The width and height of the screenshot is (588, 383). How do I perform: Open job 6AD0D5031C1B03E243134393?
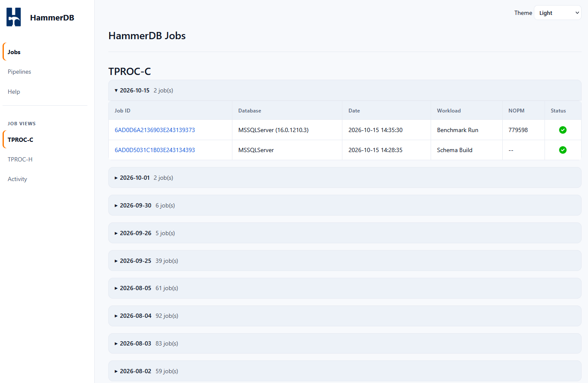point(155,150)
